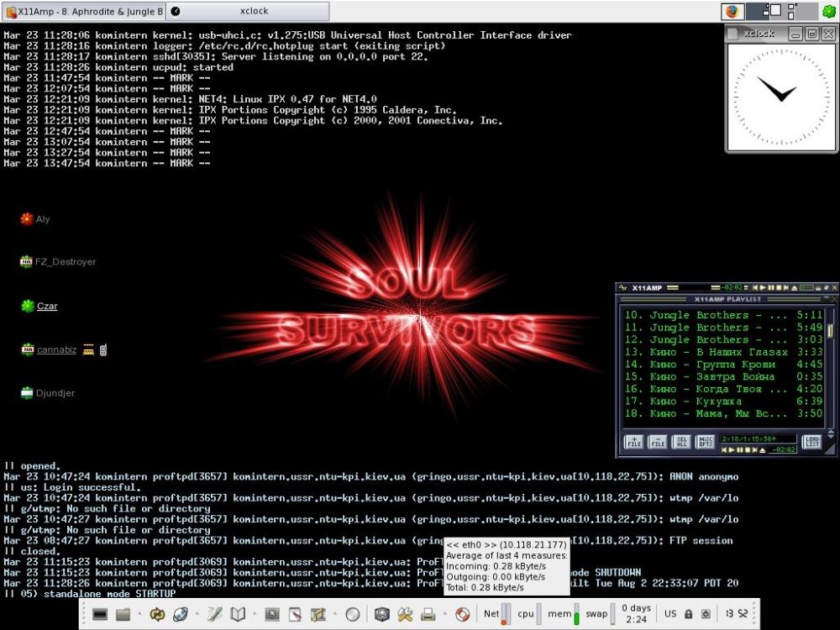Click the printer icon in the panel
Image resolution: width=840 pixels, height=630 pixels.
click(428, 614)
